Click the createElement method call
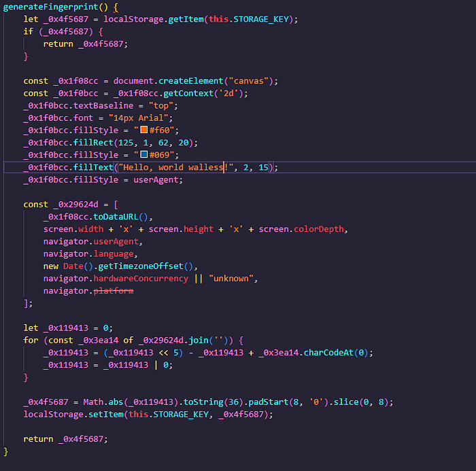Viewport: 476px width, 471px height. pos(191,81)
